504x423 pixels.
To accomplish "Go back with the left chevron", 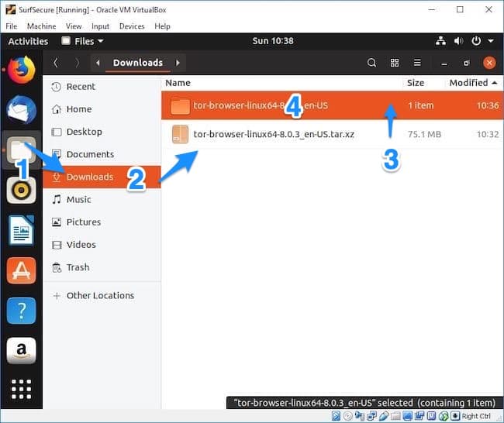I will pos(56,63).
